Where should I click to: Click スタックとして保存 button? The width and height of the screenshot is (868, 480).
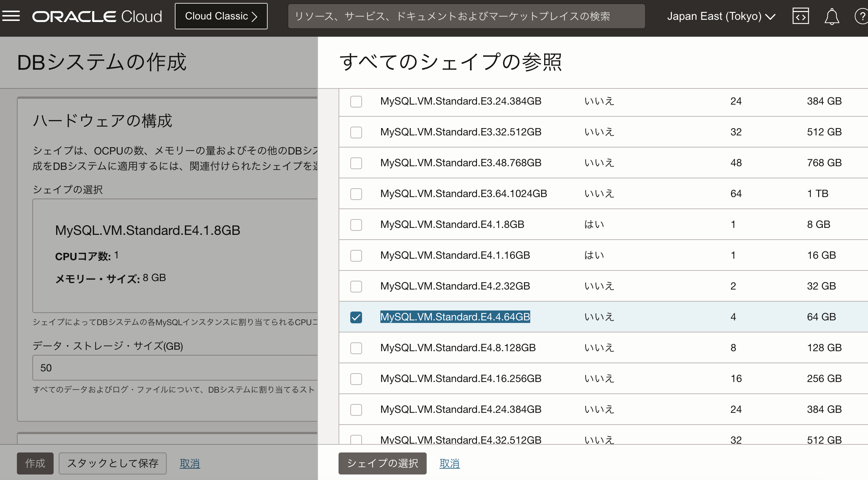pos(113,463)
